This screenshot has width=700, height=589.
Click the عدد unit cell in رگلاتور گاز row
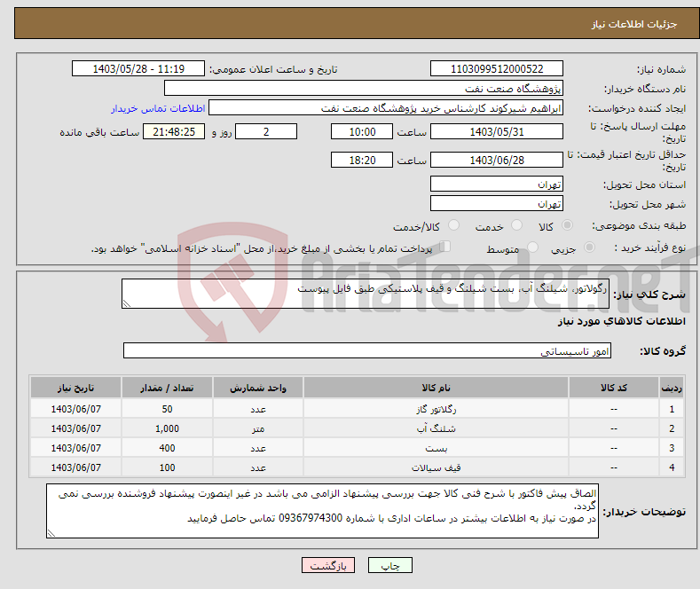coord(258,409)
